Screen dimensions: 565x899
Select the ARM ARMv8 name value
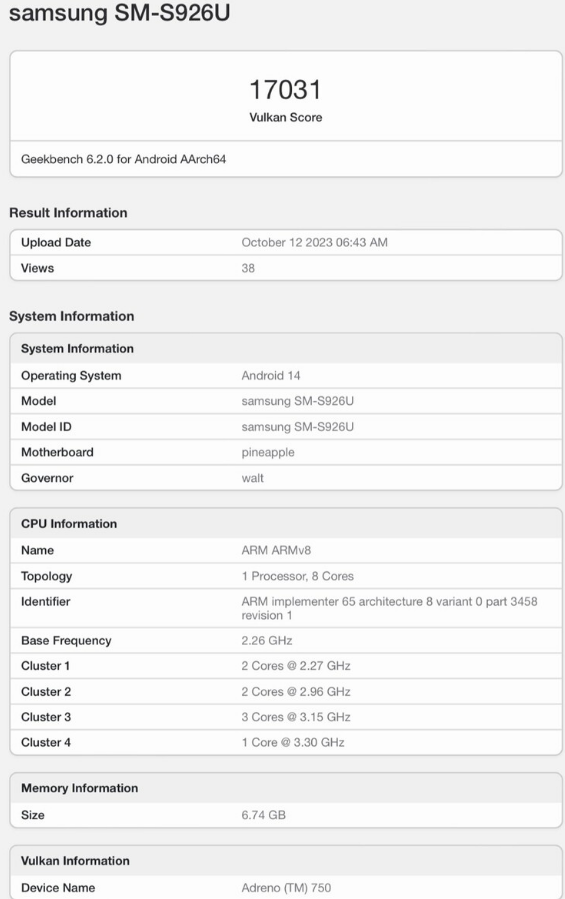click(x=276, y=550)
